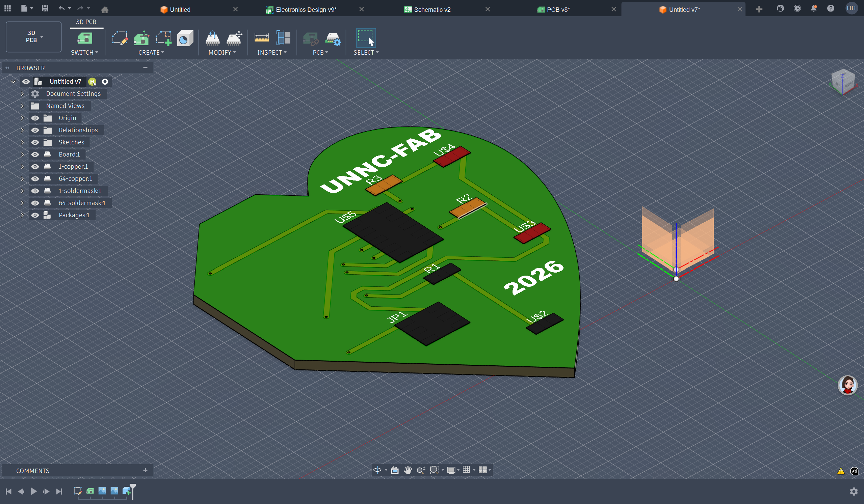Screen dimensions: 864x504
Task: Open the MODIFY menu
Action: (x=222, y=52)
